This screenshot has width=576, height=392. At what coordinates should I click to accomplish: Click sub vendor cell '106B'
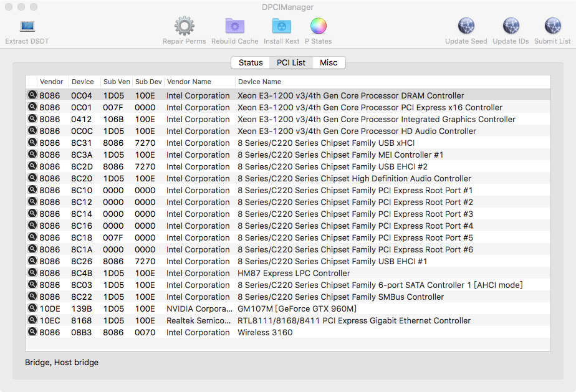[113, 120]
